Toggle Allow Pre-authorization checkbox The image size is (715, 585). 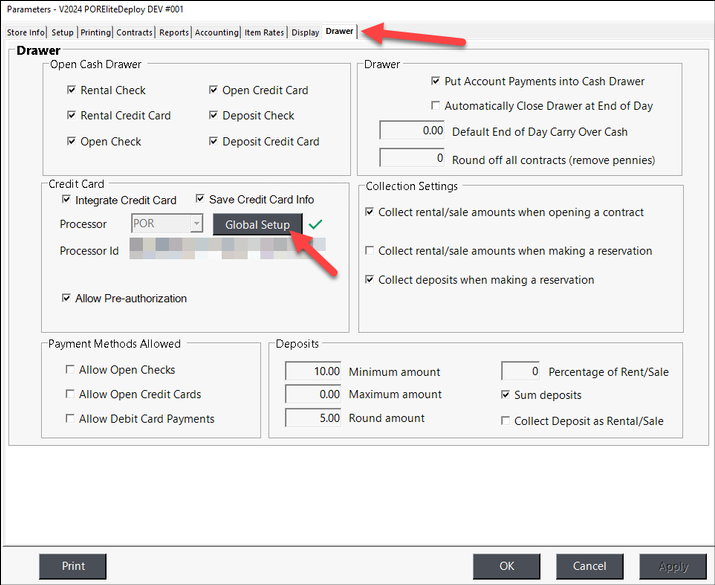point(67,298)
